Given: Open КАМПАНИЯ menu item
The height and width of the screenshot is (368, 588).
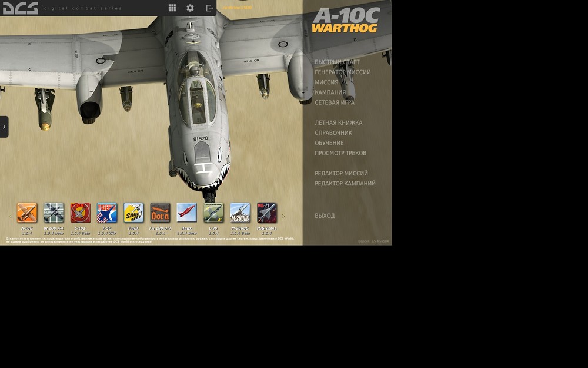Looking at the screenshot, I should 330,92.
